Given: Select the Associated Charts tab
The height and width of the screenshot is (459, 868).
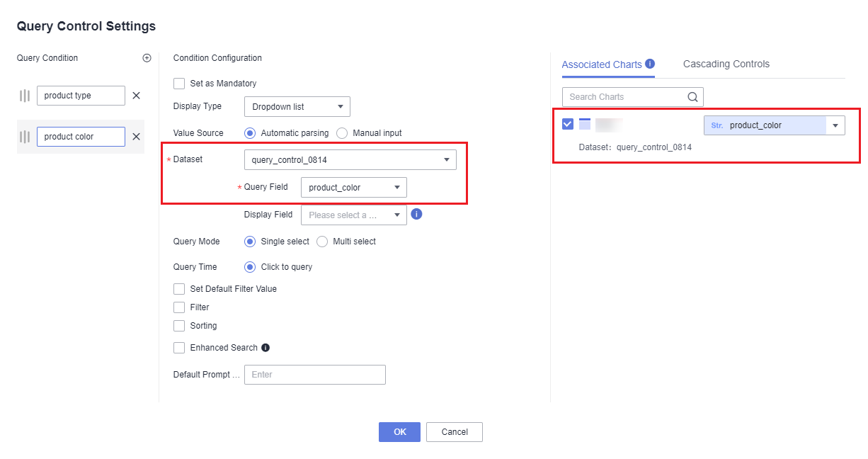Looking at the screenshot, I should click(x=601, y=64).
